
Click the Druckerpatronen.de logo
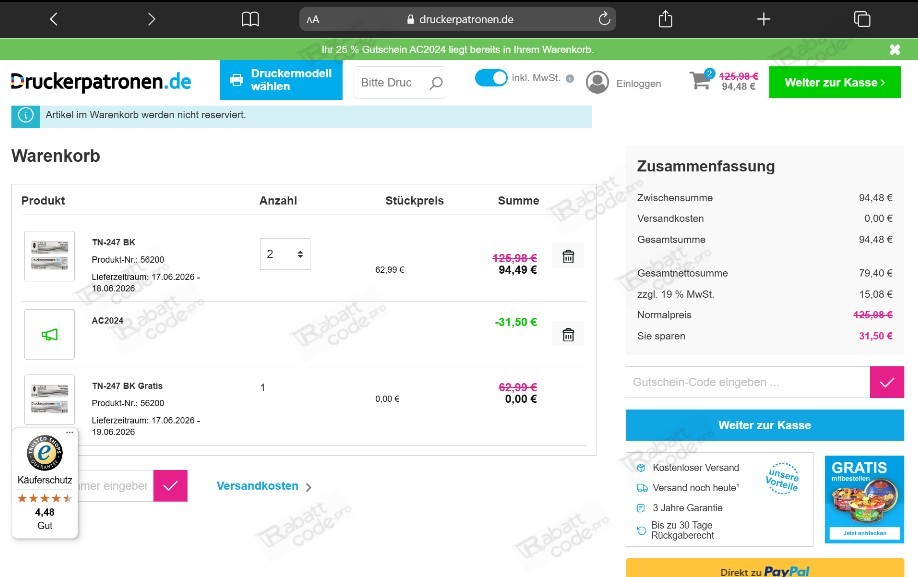(x=101, y=82)
